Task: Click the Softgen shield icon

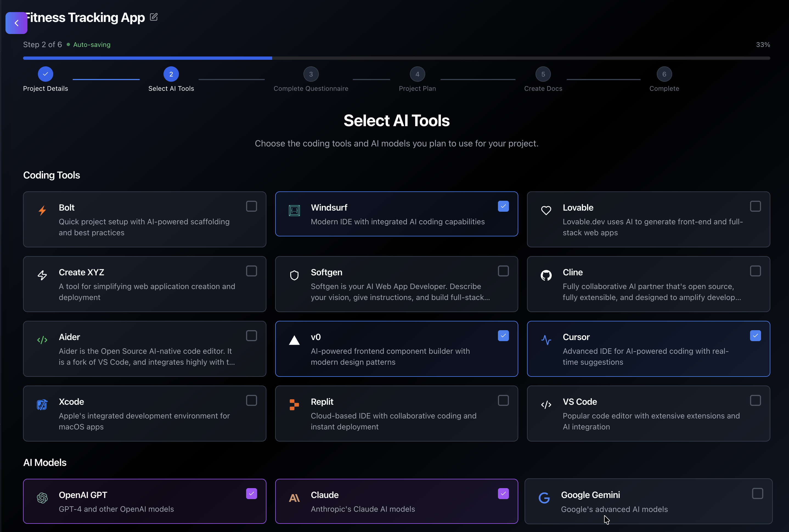Action: tap(294, 275)
